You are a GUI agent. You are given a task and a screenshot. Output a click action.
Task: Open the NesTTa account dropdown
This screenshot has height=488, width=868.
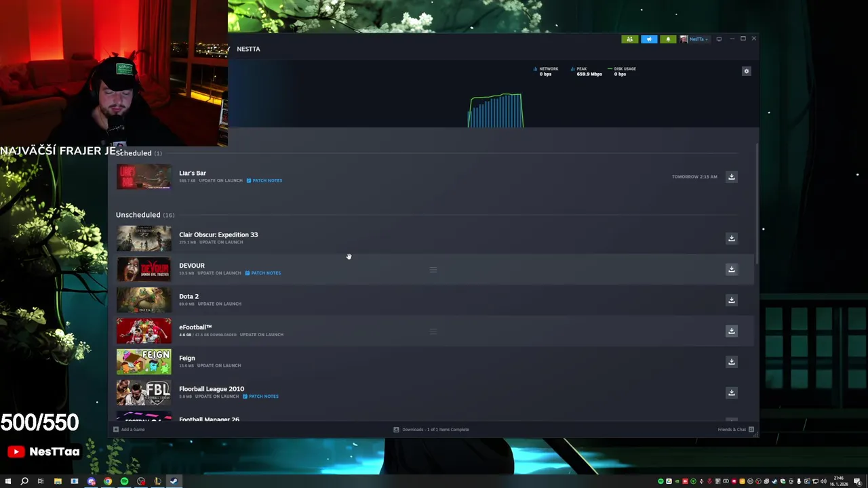point(695,39)
